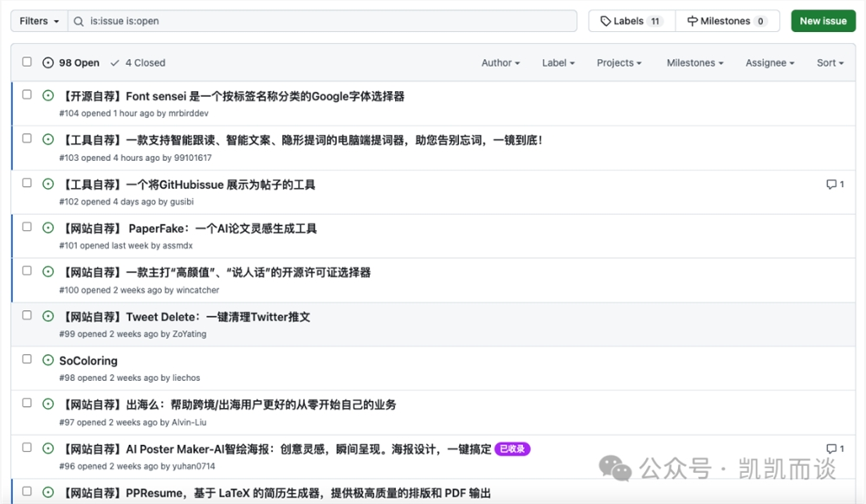Screen dimensions: 866x504
Task: Click the Milestones signpost icon
Action: pyautogui.click(x=692, y=20)
